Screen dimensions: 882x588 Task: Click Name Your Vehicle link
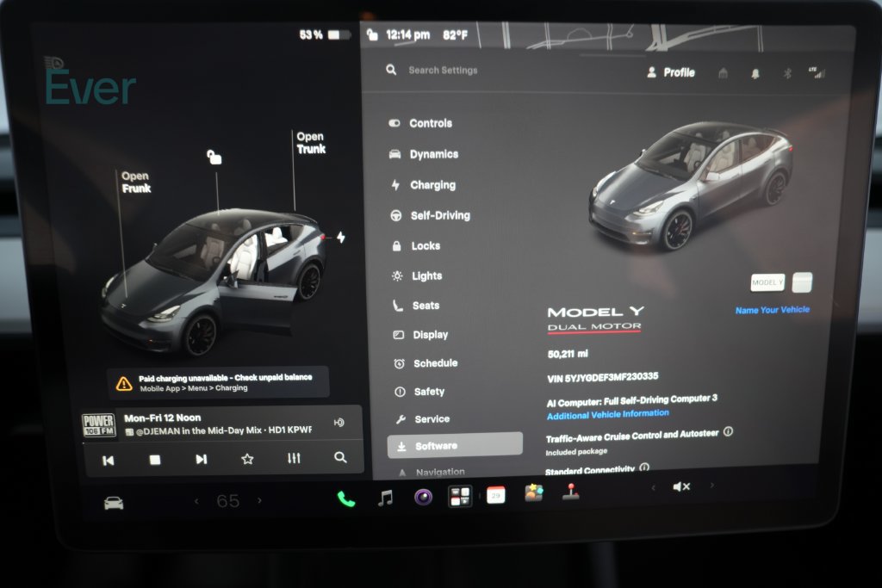click(x=773, y=310)
